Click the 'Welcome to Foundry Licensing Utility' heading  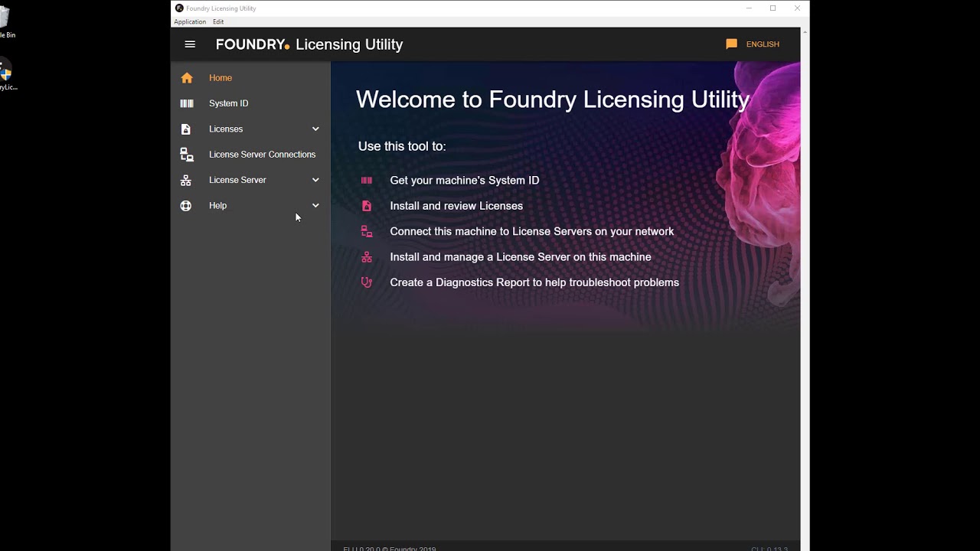(553, 99)
